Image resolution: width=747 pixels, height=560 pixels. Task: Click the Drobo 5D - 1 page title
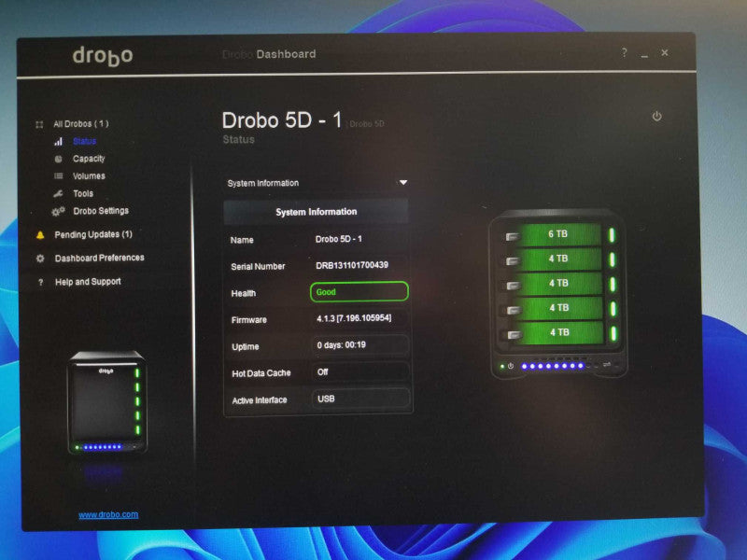click(282, 120)
